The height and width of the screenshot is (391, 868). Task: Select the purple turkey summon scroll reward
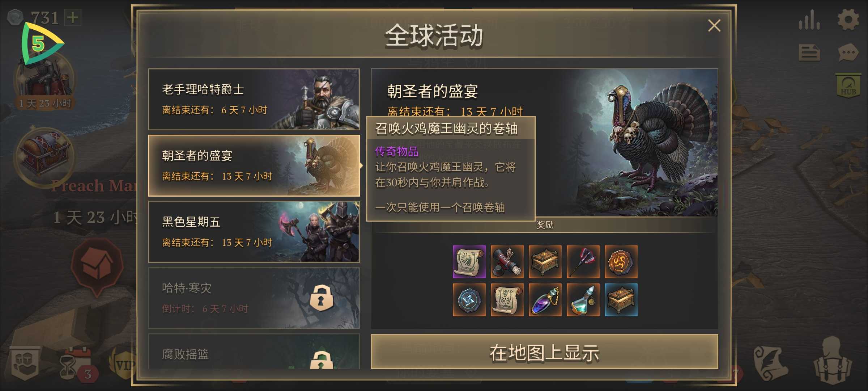[469, 262]
